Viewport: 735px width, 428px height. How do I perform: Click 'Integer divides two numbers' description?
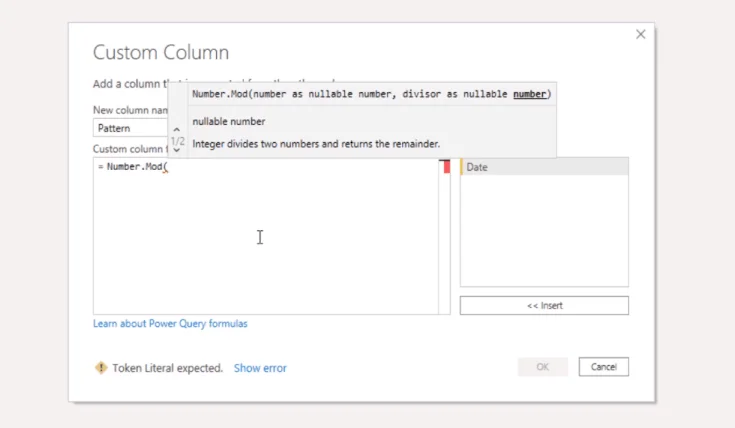[316, 144]
